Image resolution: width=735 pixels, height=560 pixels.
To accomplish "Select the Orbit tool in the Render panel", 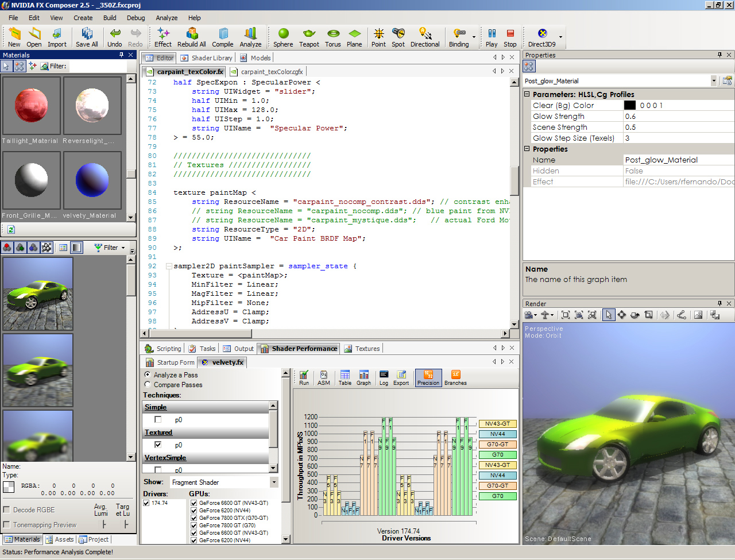I will point(608,315).
